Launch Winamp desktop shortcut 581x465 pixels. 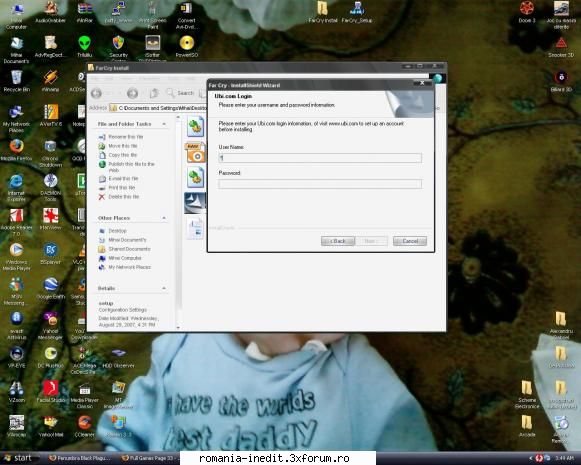(x=50, y=77)
